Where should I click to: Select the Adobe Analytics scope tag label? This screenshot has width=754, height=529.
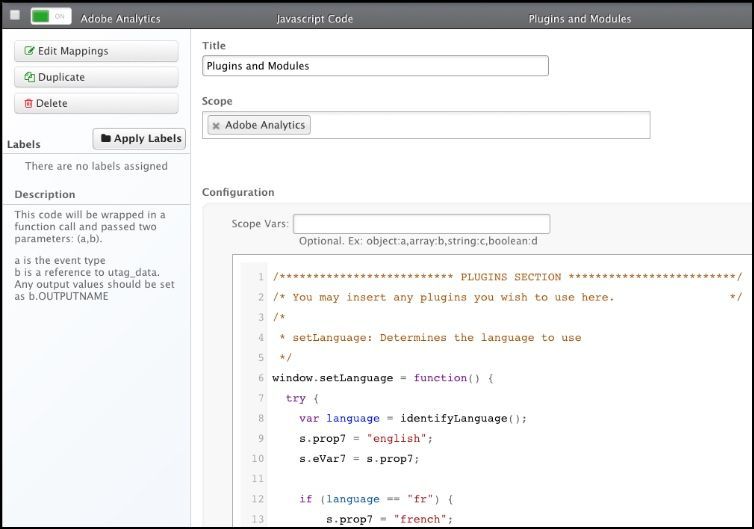(x=265, y=125)
